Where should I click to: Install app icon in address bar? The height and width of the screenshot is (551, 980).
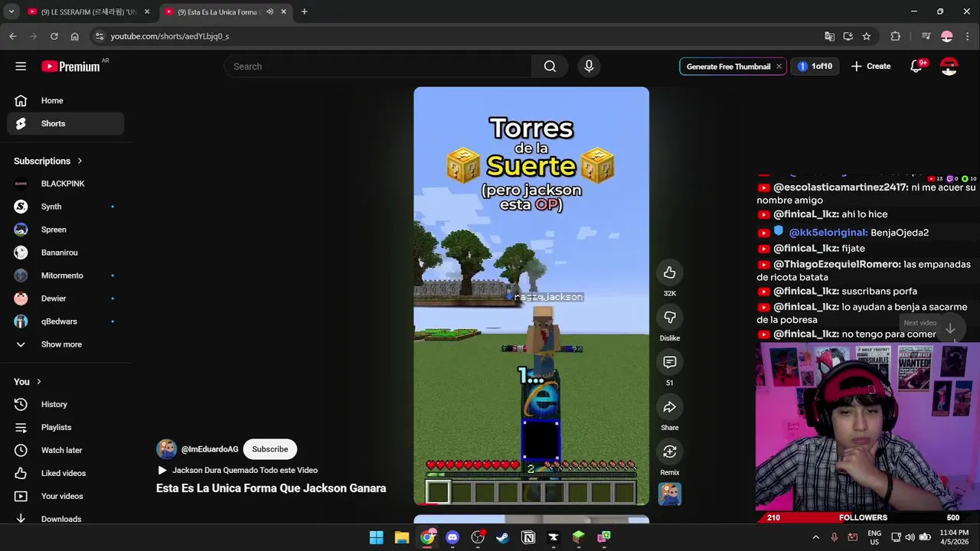tap(848, 36)
